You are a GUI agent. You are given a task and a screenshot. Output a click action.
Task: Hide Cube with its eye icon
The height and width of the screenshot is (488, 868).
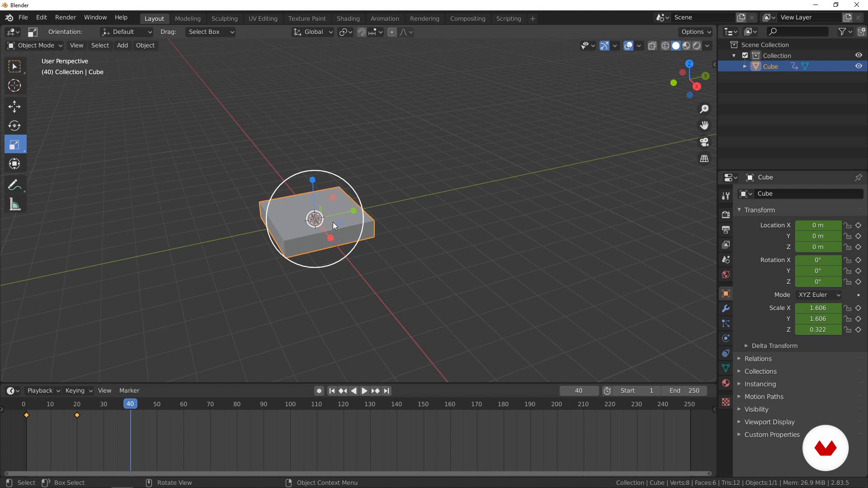859,66
